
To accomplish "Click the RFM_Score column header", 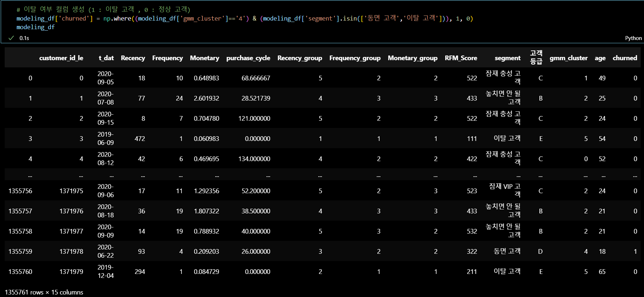I will pyautogui.click(x=461, y=58).
